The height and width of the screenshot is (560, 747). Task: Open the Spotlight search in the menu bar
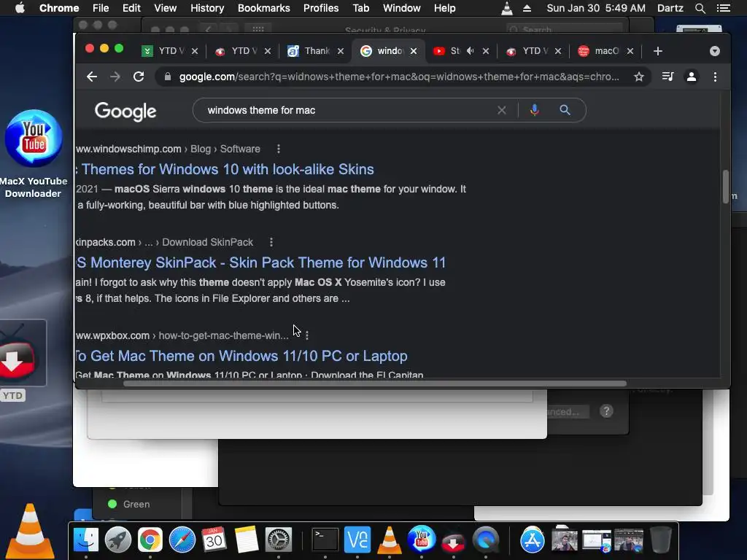click(700, 8)
